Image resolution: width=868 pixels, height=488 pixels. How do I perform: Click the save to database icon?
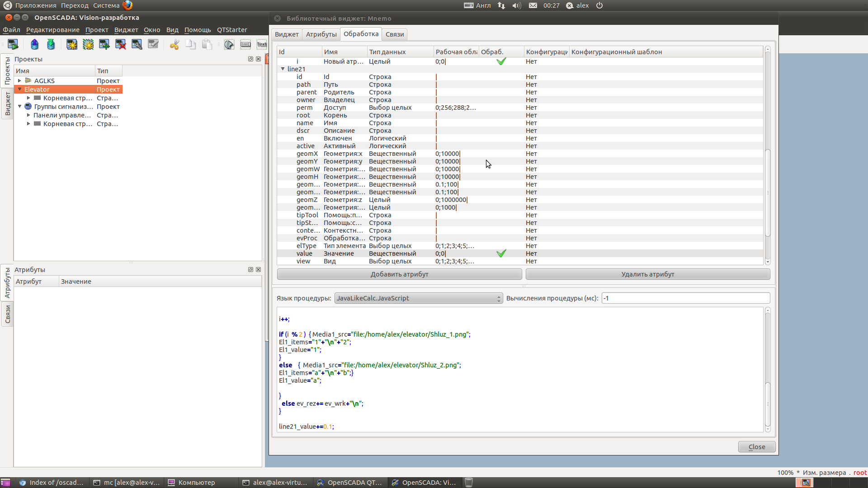(x=51, y=44)
